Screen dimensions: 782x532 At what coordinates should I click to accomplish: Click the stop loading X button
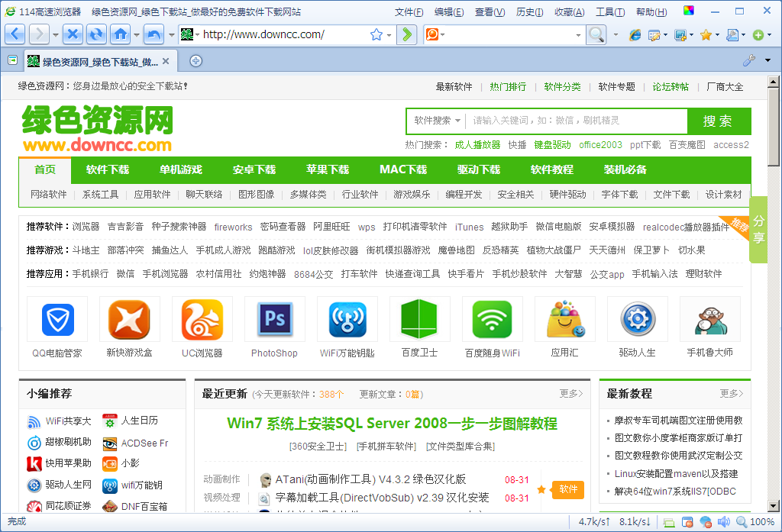coord(73,34)
